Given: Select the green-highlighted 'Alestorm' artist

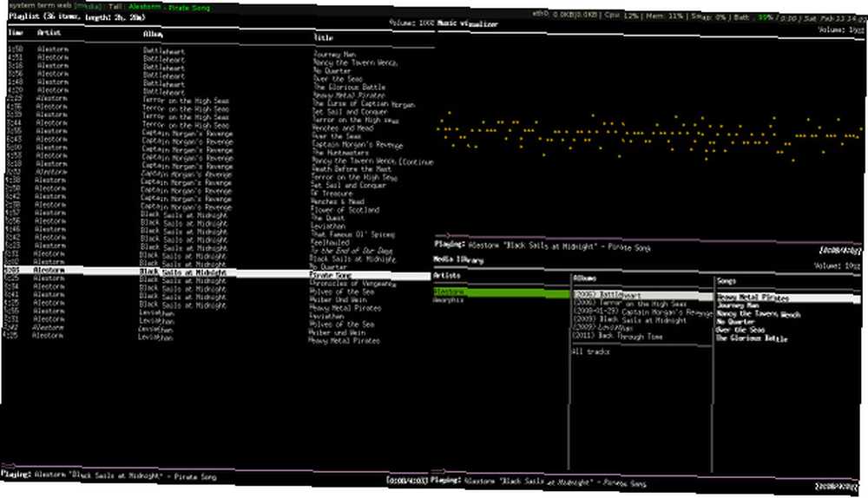Looking at the screenshot, I should tap(501, 292).
